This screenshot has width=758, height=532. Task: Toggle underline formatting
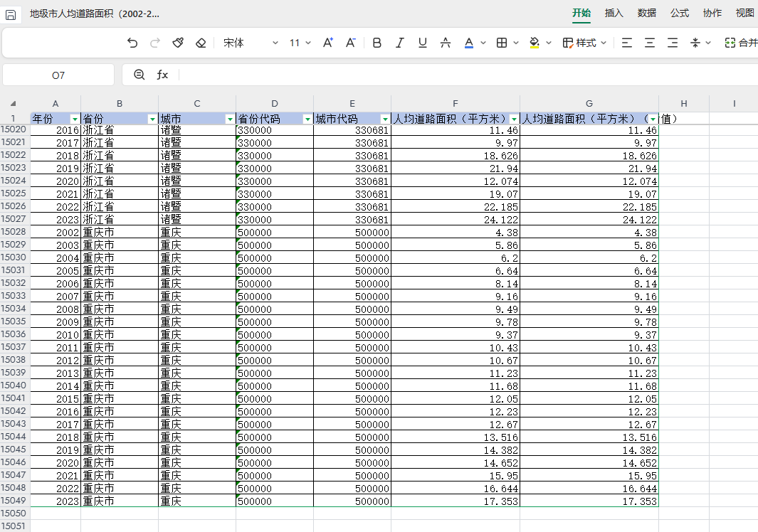[x=423, y=43]
